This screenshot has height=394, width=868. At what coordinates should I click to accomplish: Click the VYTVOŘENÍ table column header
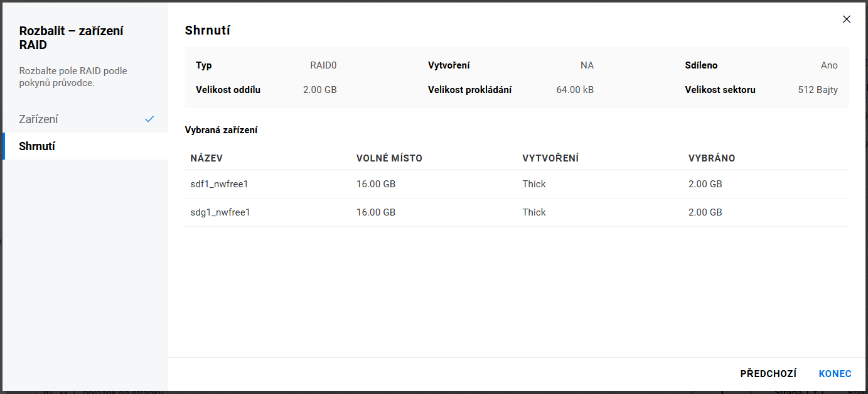550,158
